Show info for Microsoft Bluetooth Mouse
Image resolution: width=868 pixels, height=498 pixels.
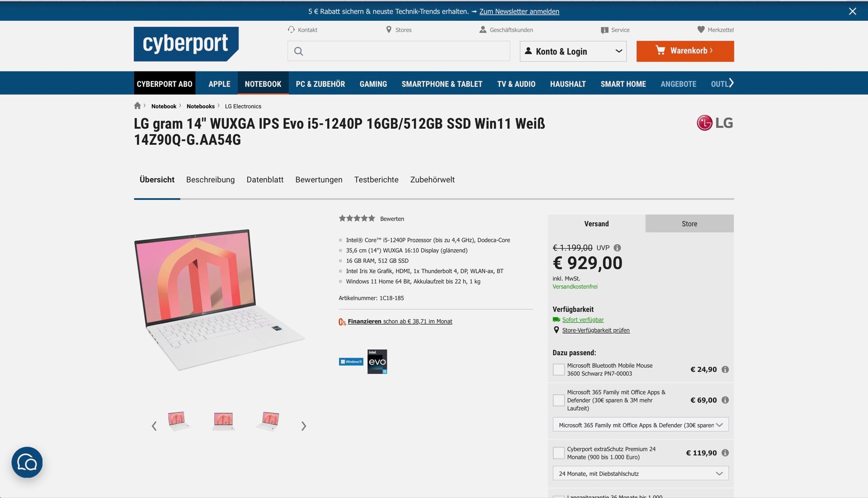[x=725, y=370]
